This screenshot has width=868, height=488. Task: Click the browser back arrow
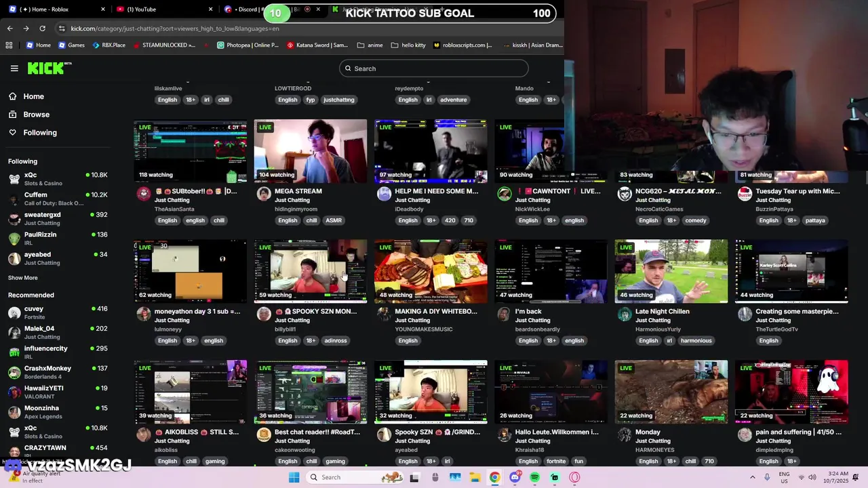point(9,28)
